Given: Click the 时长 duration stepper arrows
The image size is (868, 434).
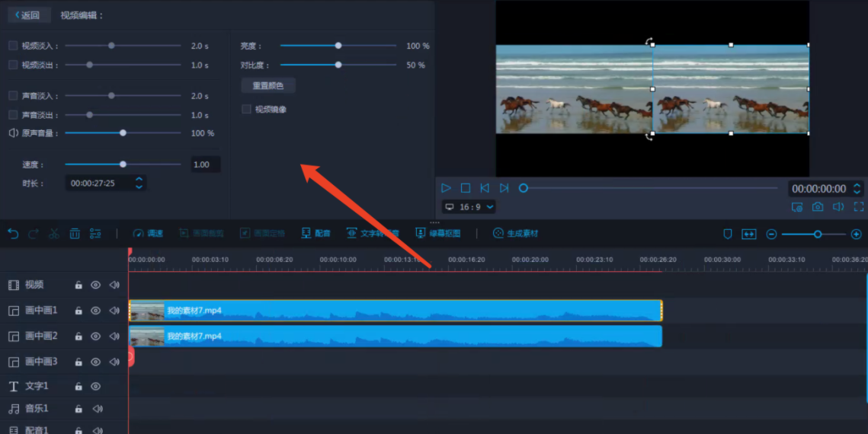Looking at the screenshot, I should [x=139, y=183].
